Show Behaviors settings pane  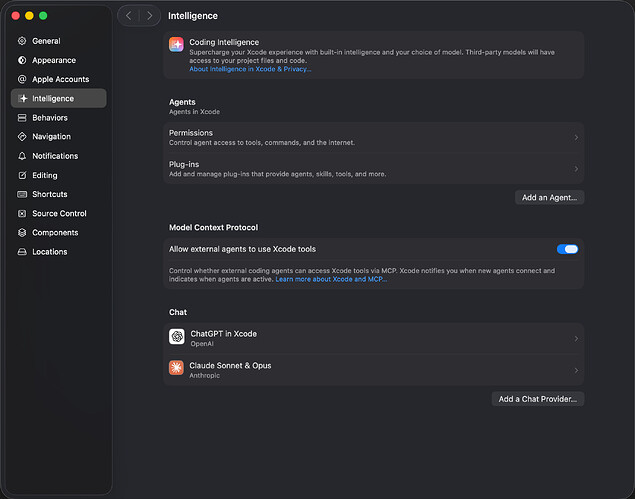click(x=59, y=117)
